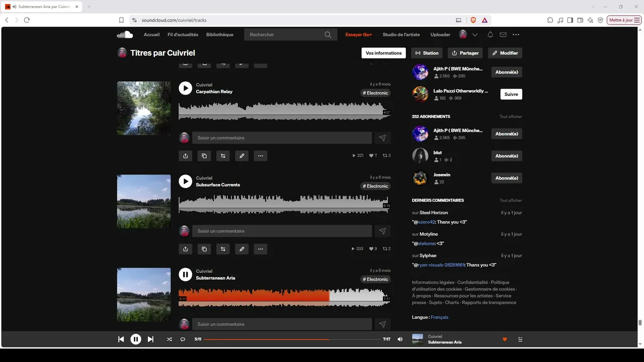Viewport: 644px width, 362px height.
Task: Open the Steel Horizon comment link
Action: click(434, 213)
